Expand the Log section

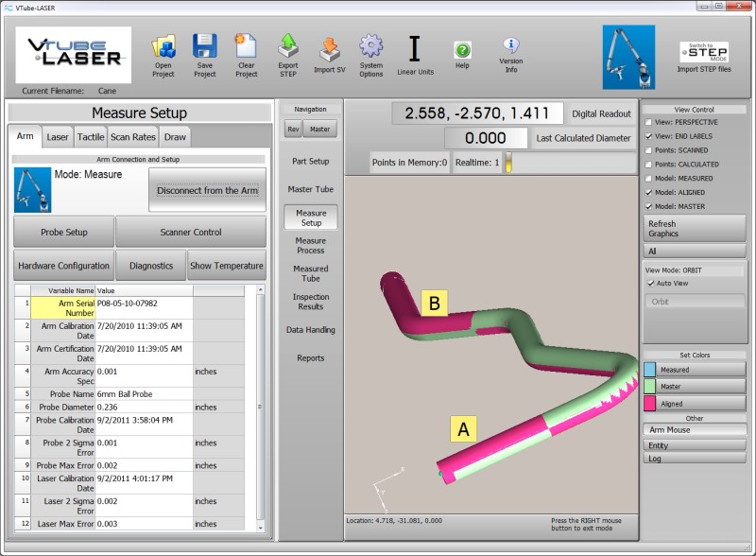694,458
